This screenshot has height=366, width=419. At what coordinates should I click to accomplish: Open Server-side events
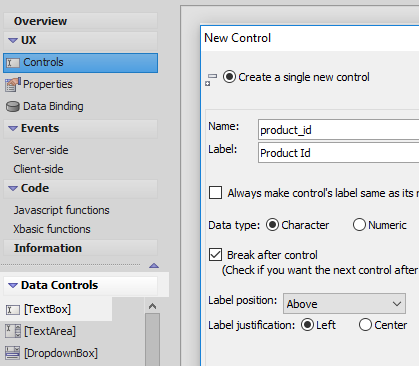click(41, 150)
